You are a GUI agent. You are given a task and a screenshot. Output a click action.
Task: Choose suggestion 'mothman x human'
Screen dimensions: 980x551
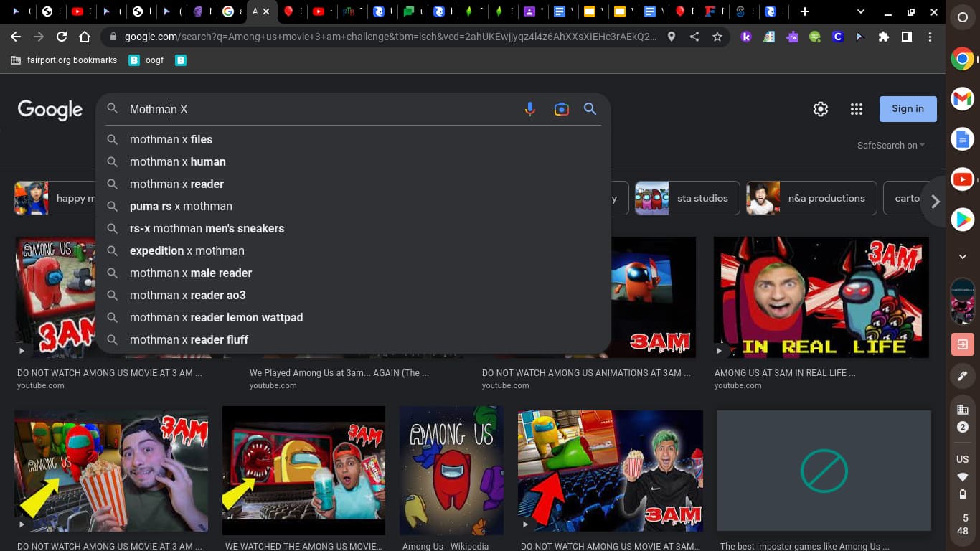(x=353, y=161)
